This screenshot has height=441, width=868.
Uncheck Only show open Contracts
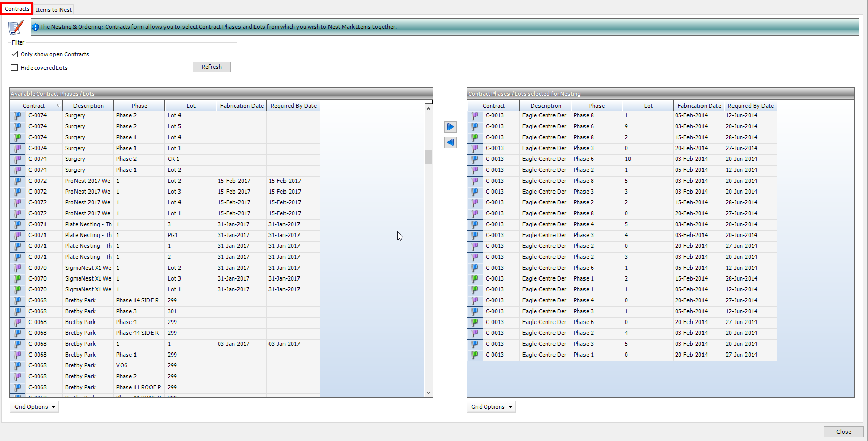pos(14,54)
